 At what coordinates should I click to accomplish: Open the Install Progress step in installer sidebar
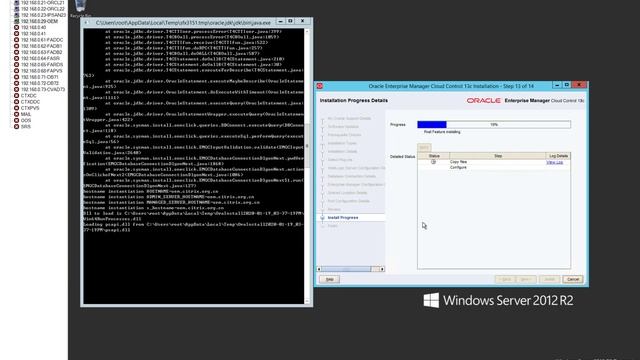tap(343, 218)
